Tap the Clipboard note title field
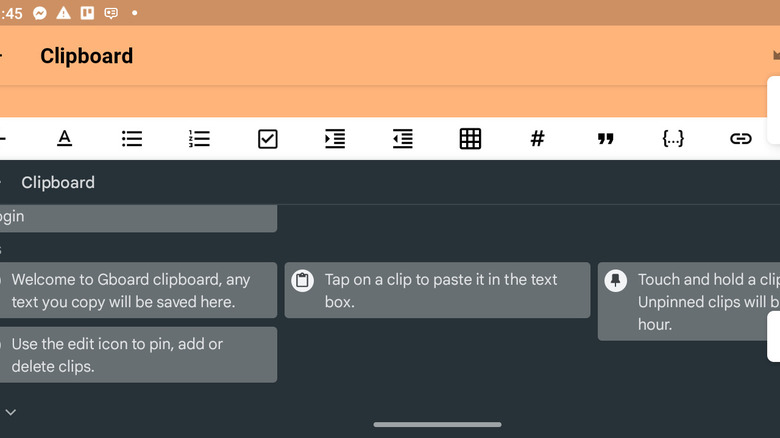 [87, 56]
